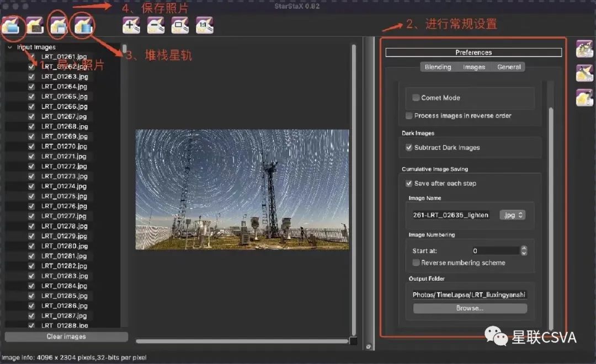Switch to the Blending tab
This screenshot has height=364, width=596.
point(438,67)
